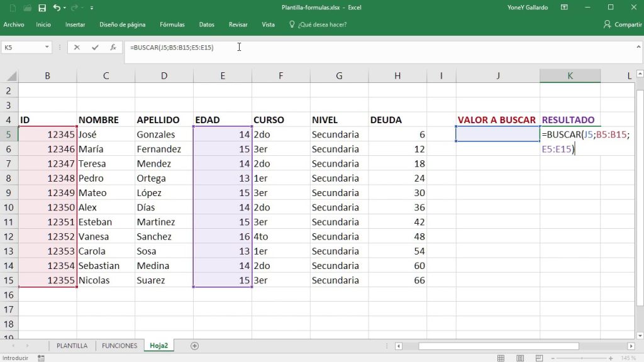
Task: Click the Undo icon
Action: (57, 8)
